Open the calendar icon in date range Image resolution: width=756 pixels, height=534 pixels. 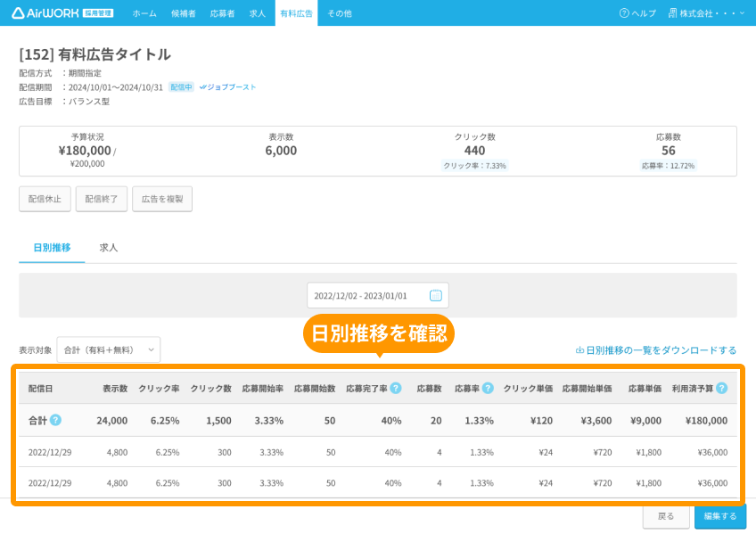point(435,295)
